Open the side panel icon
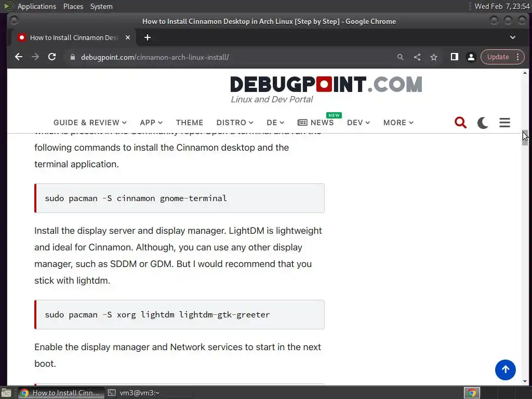The width and height of the screenshot is (532, 399). point(454,57)
